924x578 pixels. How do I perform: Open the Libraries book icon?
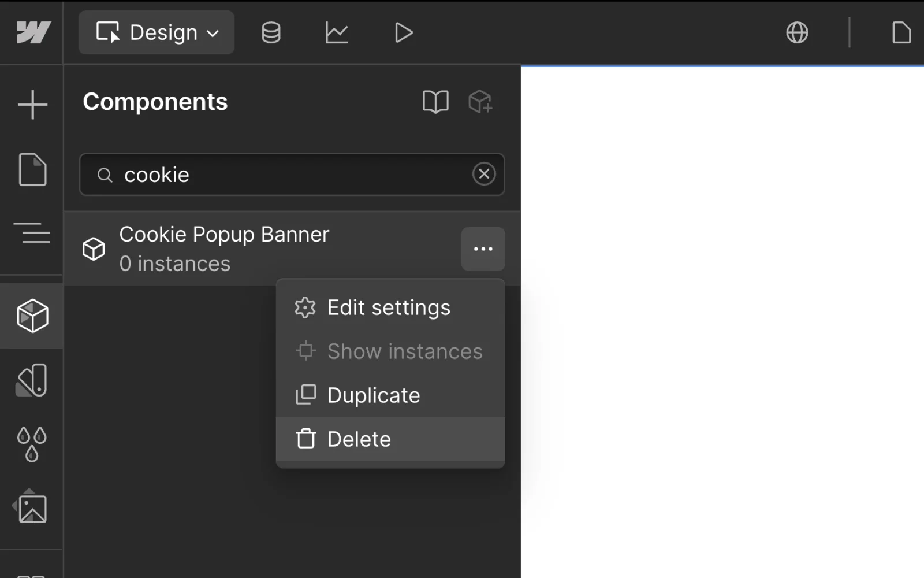tap(435, 102)
